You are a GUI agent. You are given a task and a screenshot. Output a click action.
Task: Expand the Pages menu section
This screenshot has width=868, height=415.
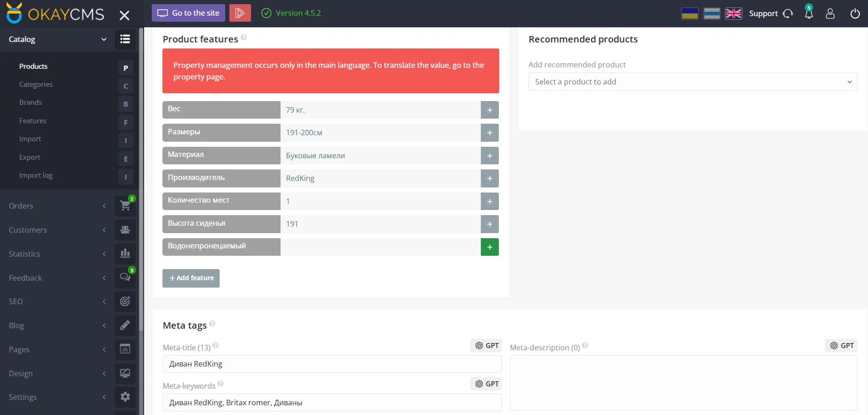coord(104,349)
